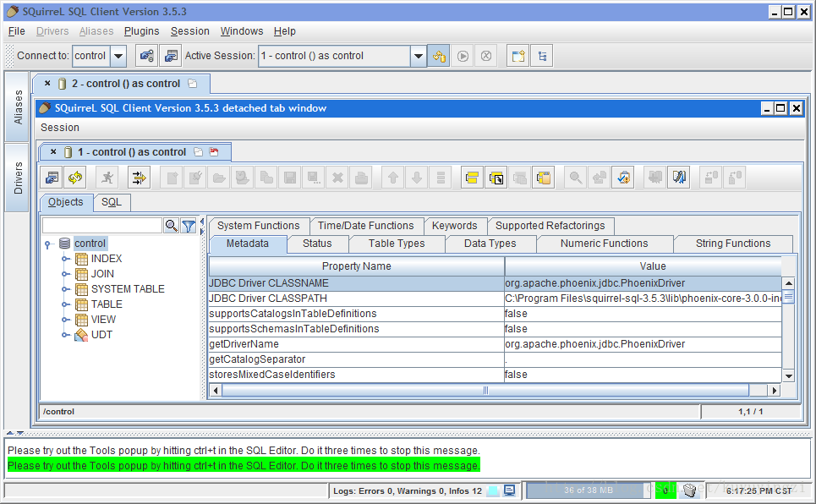The image size is (816, 504).
Task: Click the Property Name column header
Action: [x=357, y=266]
